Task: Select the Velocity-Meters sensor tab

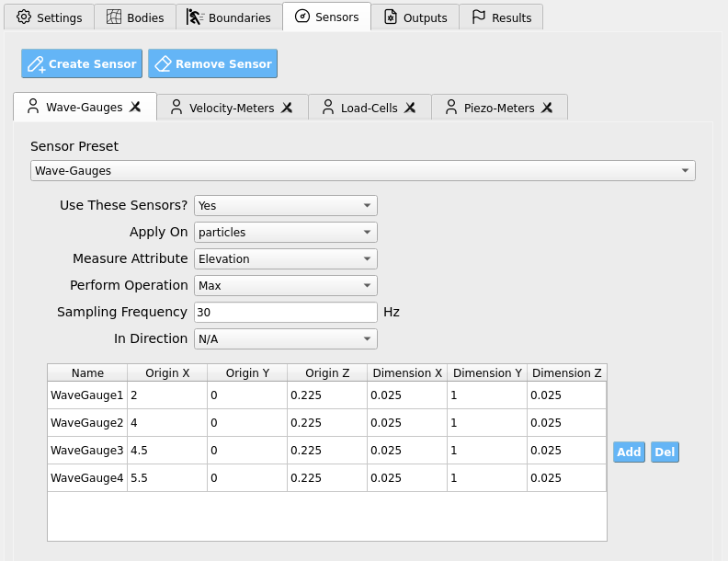Action: tap(233, 108)
